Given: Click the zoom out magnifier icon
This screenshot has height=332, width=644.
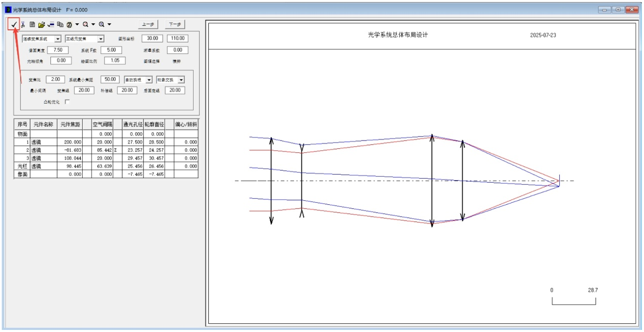Looking at the screenshot, I should [86, 24].
